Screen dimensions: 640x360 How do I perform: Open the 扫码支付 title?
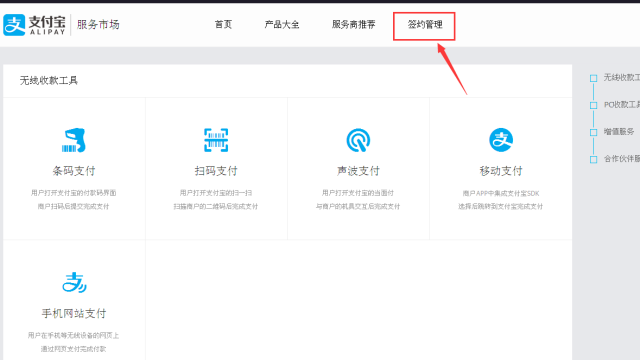point(216,171)
